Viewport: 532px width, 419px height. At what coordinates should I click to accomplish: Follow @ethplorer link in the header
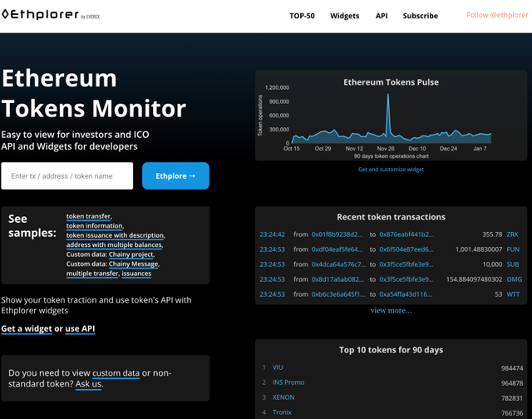[x=497, y=15]
